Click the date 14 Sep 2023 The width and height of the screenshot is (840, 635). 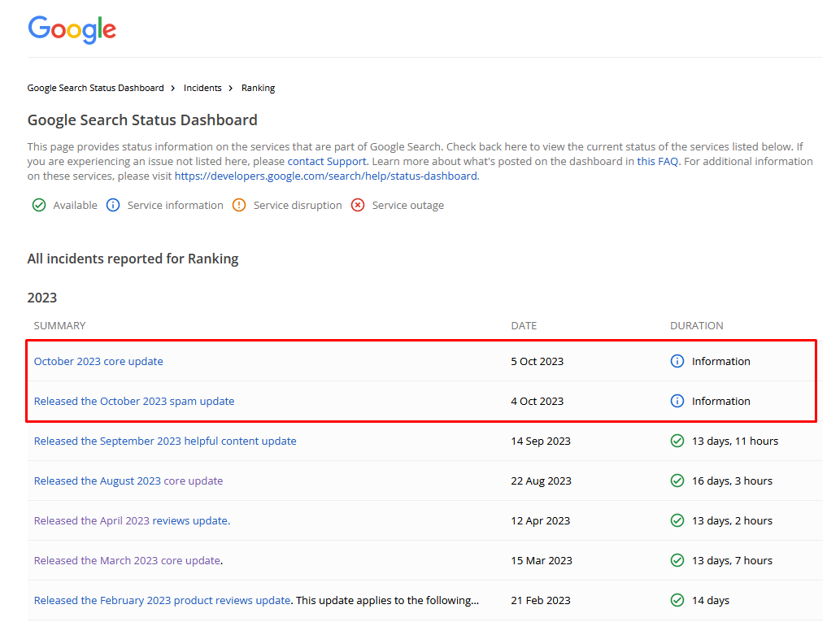pos(541,441)
